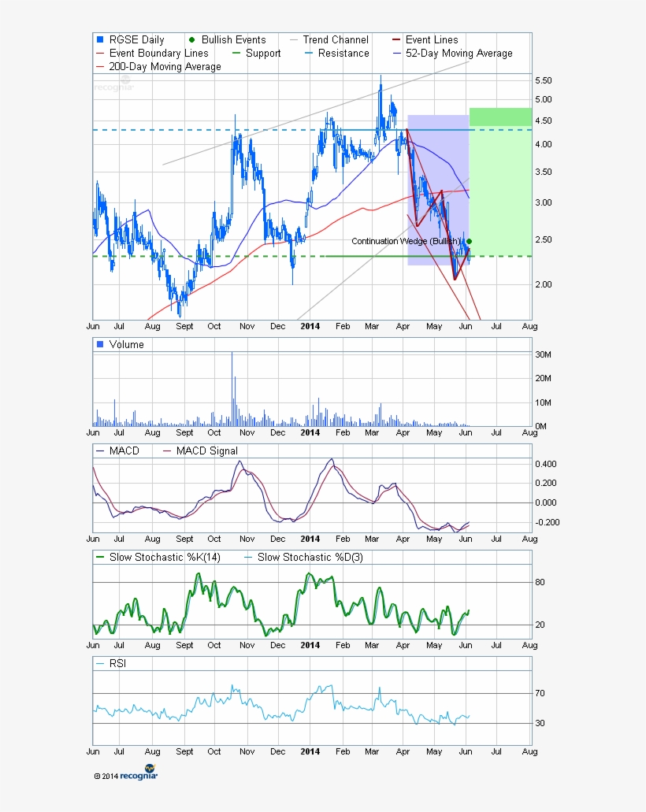Click the Continuation Wedge (Bullish) label

(x=407, y=241)
